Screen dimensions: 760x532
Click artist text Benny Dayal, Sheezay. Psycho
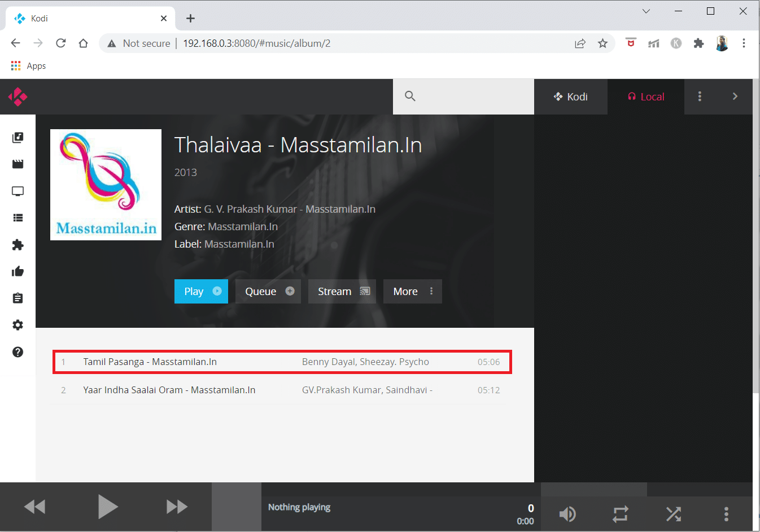[x=365, y=362]
